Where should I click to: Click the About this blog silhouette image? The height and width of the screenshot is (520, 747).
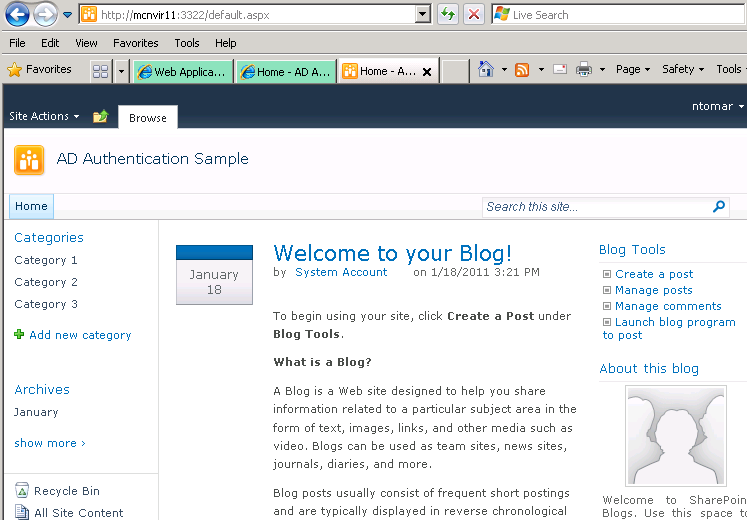tap(676, 436)
